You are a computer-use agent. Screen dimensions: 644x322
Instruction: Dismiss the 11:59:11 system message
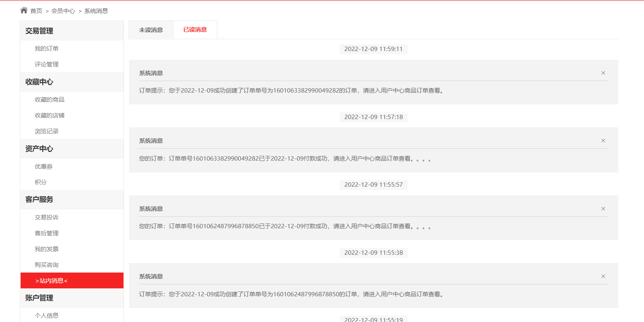[x=603, y=73]
